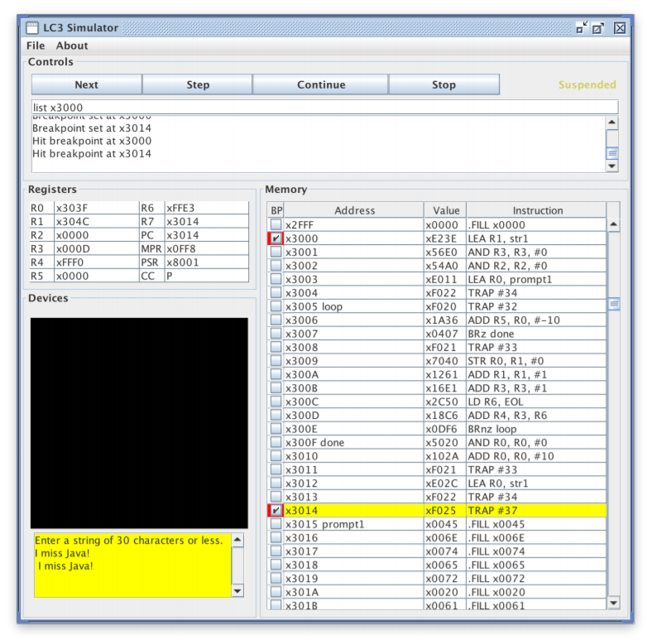Screen dimensions: 652x644
Task: Open the File menu
Action: tap(36, 46)
